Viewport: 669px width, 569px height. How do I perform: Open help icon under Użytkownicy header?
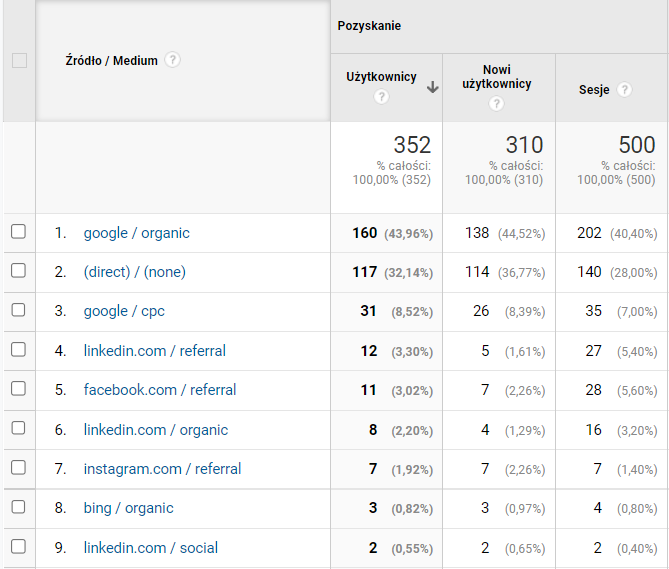(x=381, y=97)
